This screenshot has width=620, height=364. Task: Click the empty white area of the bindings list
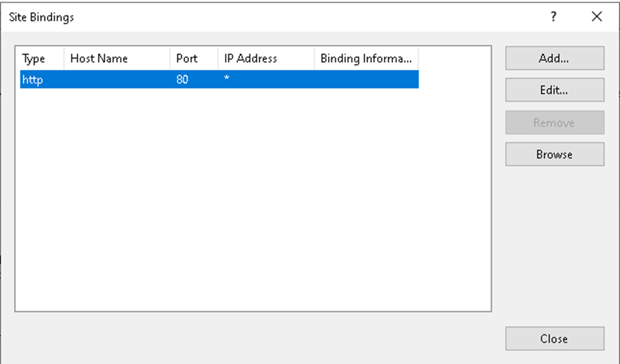(x=252, y=203)
